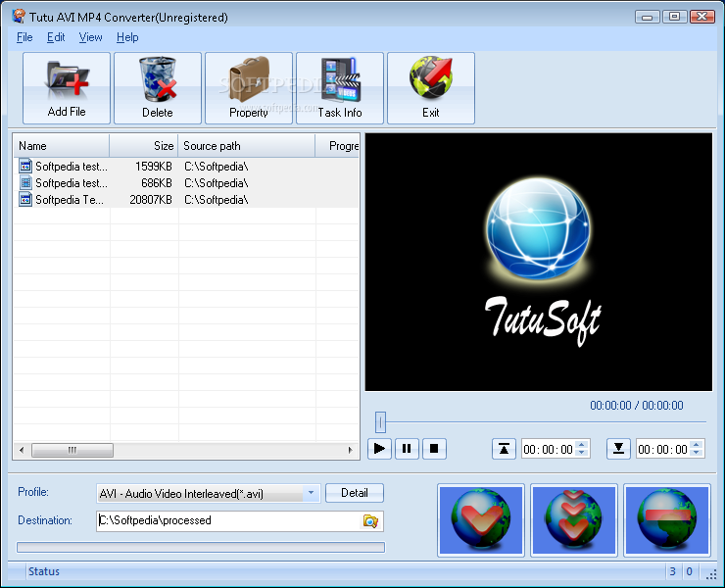
Task: Click the end time 00:00:00 field
Action: [663, 449]
